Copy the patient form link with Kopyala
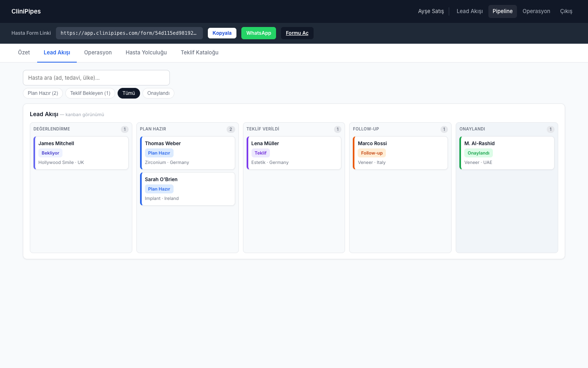The width and height of the screenshot is (588, 368). click(222, 33)
